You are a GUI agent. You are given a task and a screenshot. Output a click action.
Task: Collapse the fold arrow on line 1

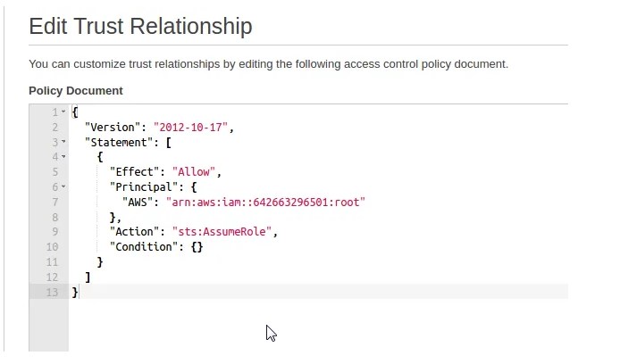[x=63, y=112]
